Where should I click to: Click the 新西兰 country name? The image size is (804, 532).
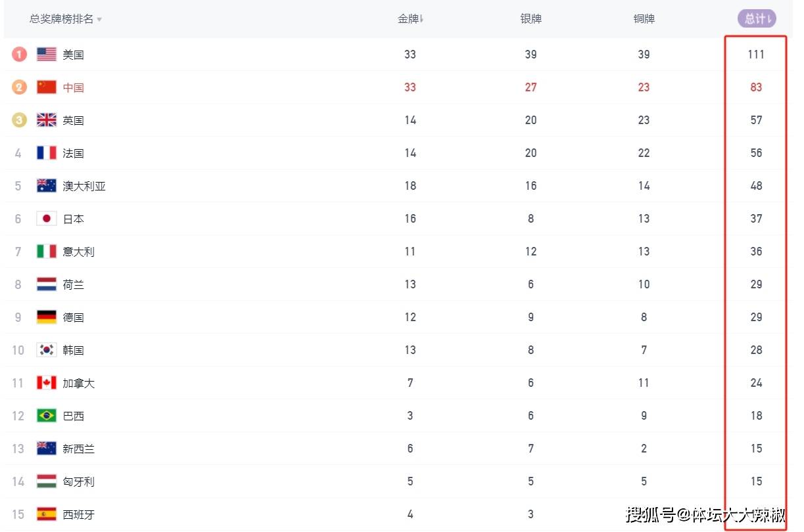(x=79, y=449)
